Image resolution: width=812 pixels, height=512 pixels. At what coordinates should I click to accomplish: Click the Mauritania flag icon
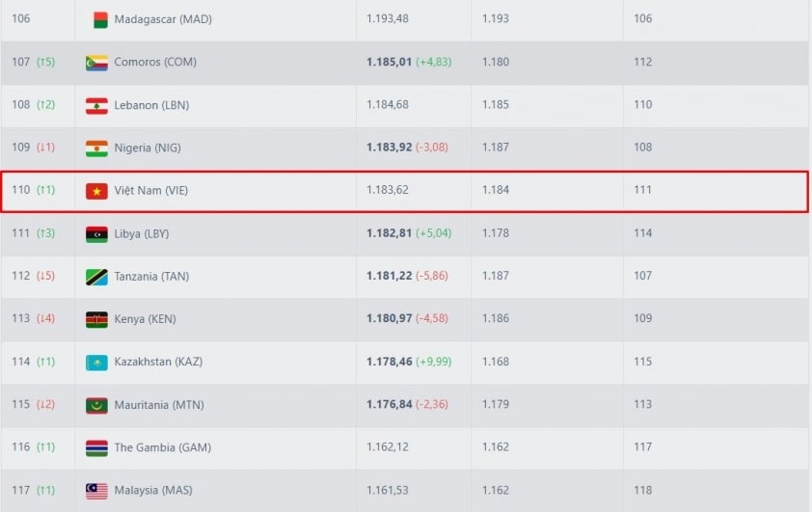click(x=96, y=405)
